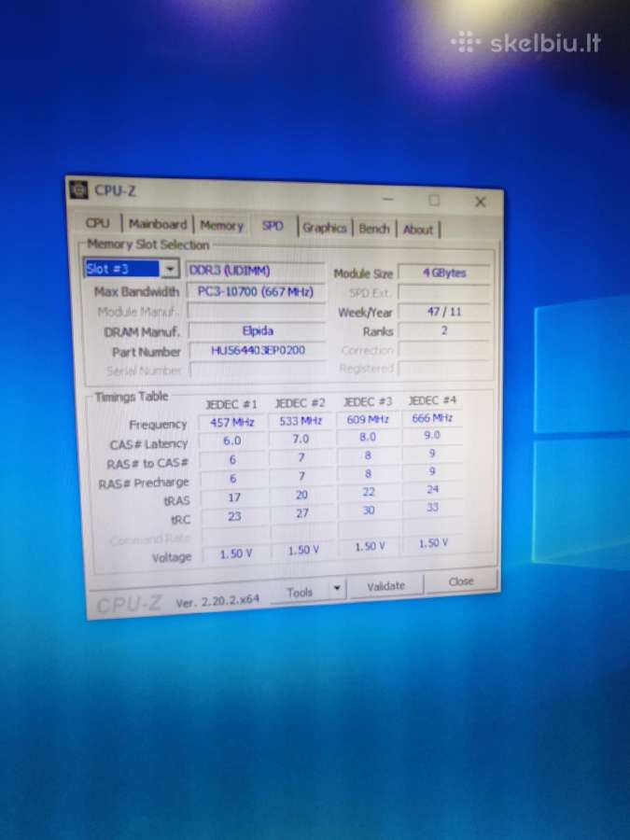630x840 pixels.
Task: Click the JEDEC #4 column header
Action: pyautogui.click(x=432, y=399)
